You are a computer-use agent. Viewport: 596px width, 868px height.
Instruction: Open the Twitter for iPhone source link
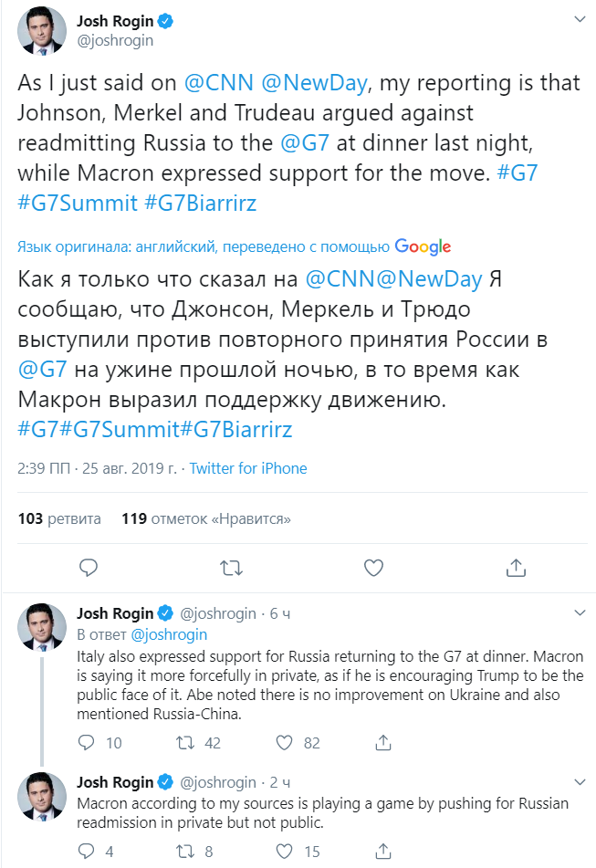[x=248, y=468]
